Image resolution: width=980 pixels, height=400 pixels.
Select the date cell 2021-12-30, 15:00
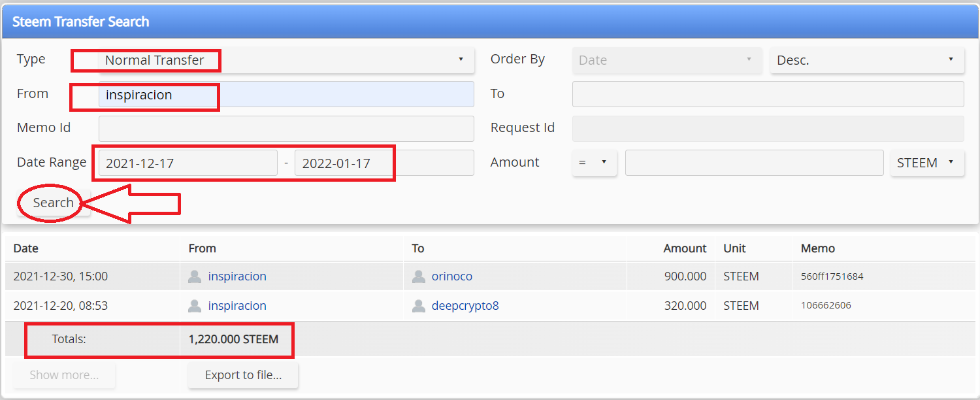click(60, 276)
